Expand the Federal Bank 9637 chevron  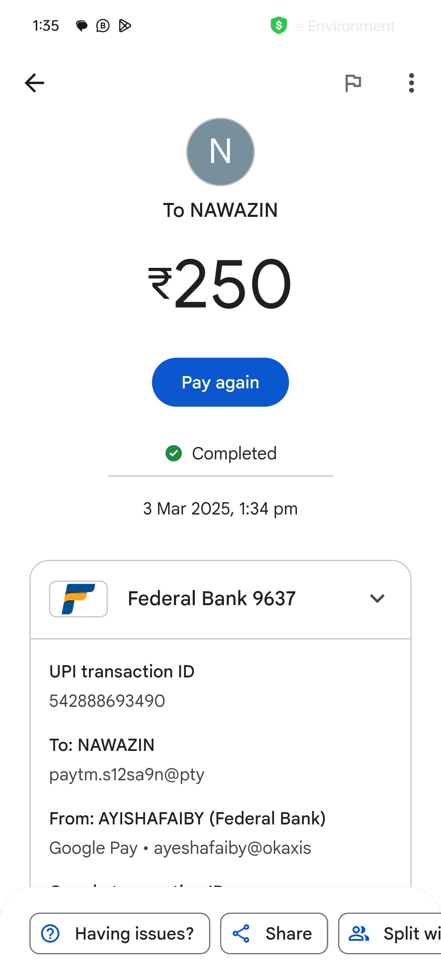(x=377, y=599)
